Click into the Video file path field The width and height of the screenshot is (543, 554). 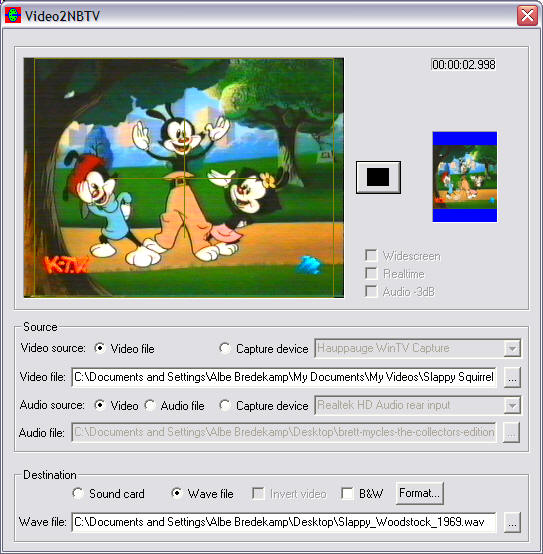284,377
